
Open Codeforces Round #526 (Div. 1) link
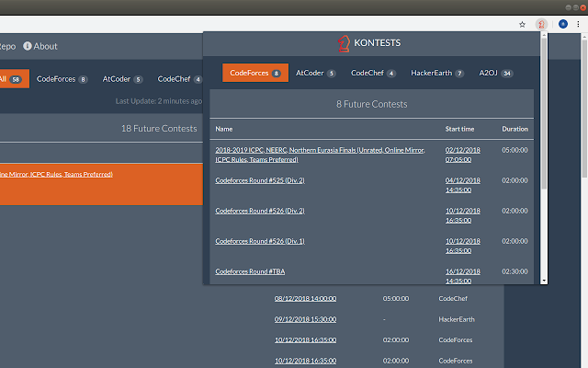pos(260,241)
